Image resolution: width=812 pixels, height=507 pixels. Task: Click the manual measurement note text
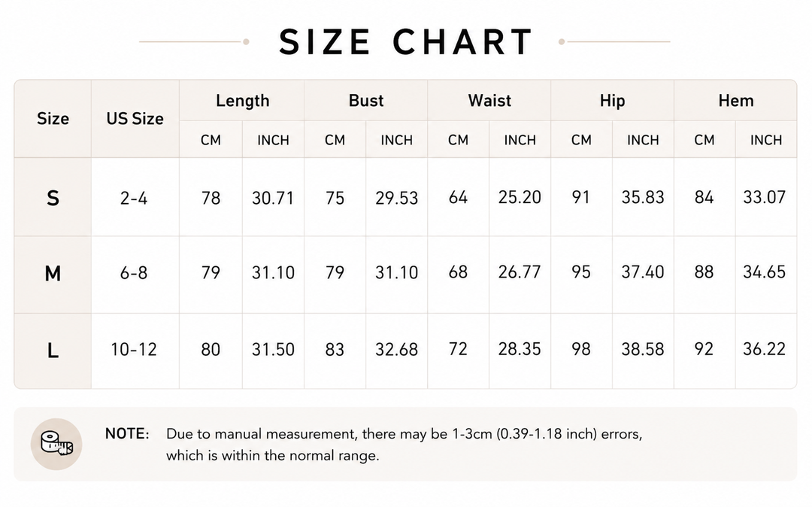point(404,445)
